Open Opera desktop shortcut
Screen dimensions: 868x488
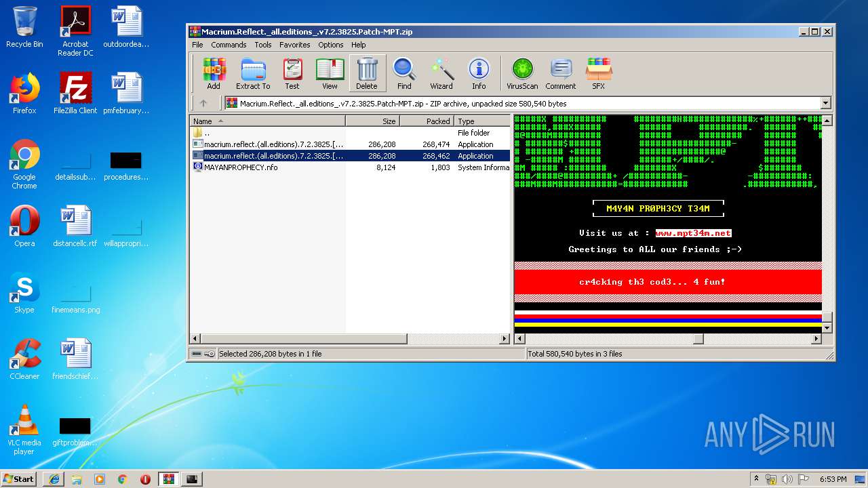pyautogui.click(x=24, y=226)
